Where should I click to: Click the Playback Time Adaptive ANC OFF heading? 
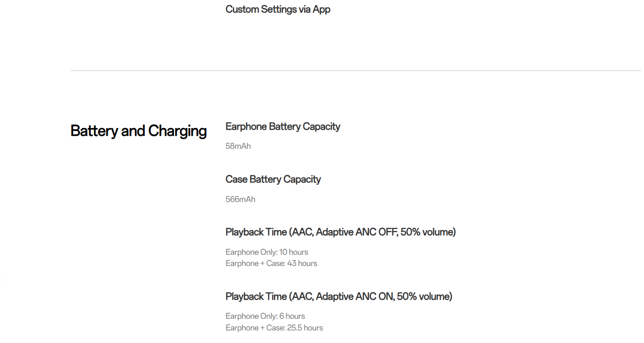(340, 232)
